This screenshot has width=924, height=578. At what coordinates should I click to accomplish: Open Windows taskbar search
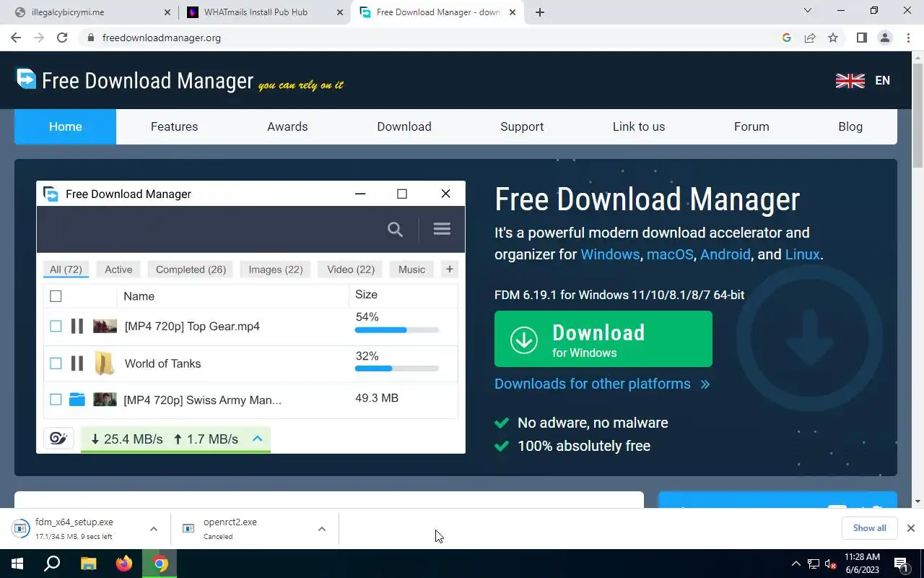click(x=52, y=564)
